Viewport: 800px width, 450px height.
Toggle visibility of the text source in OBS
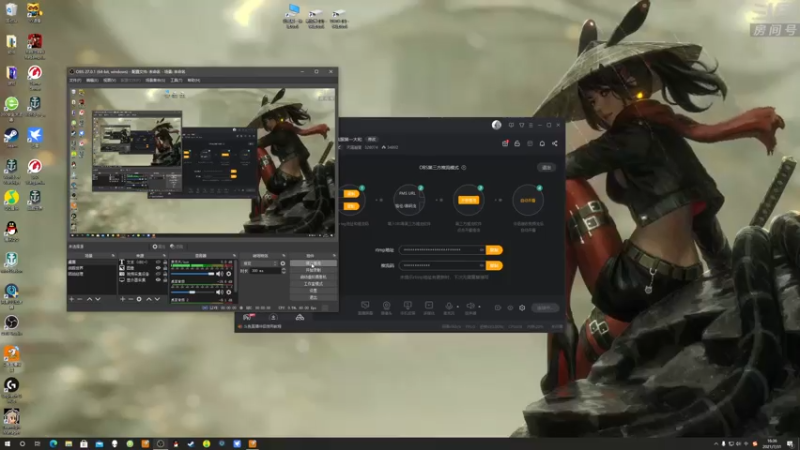point(158,262)
